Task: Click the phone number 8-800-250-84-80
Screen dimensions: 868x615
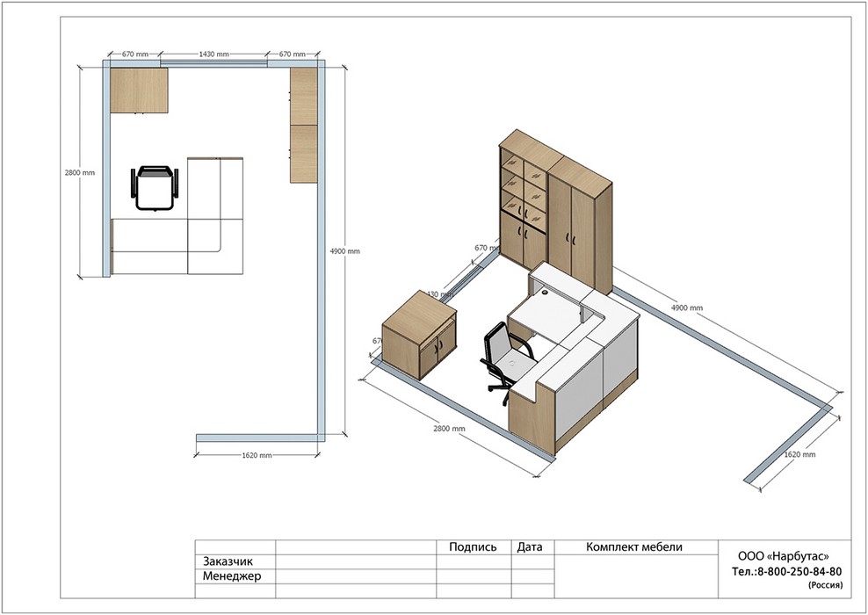Action: 792,571
